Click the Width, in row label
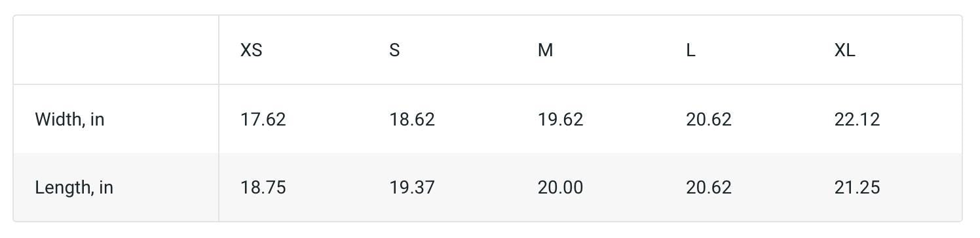The image size is (980, 238). point(69,120)
